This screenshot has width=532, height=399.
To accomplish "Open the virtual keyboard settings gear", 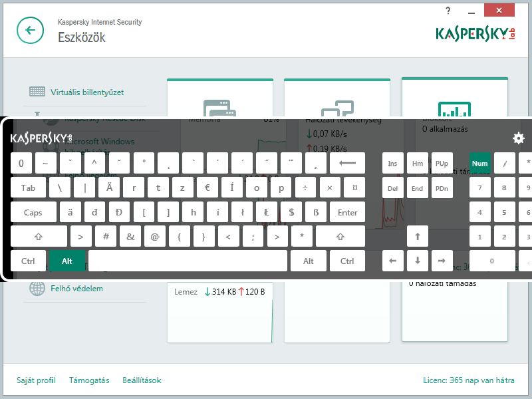I will [x=519, y=138].
